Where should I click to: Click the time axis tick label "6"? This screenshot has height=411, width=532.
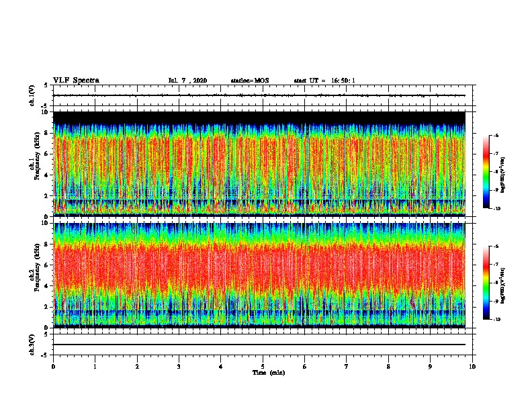[305, 367]
